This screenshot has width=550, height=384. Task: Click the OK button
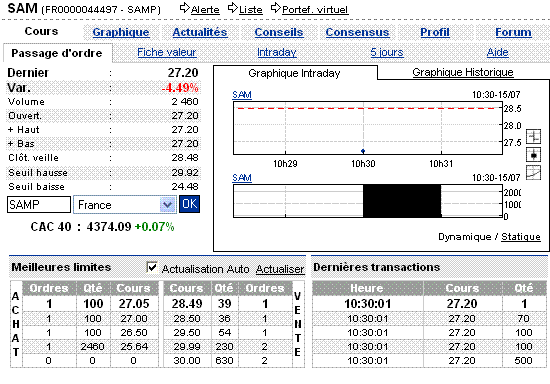189,204
